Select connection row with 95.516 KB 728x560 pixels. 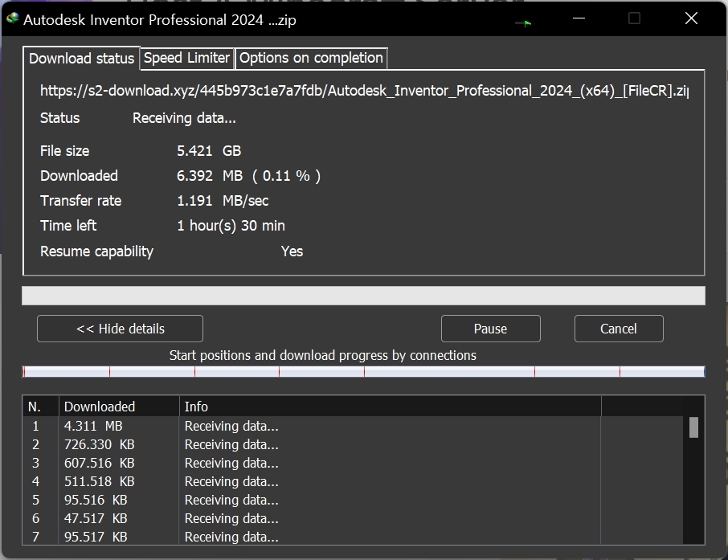353,500
